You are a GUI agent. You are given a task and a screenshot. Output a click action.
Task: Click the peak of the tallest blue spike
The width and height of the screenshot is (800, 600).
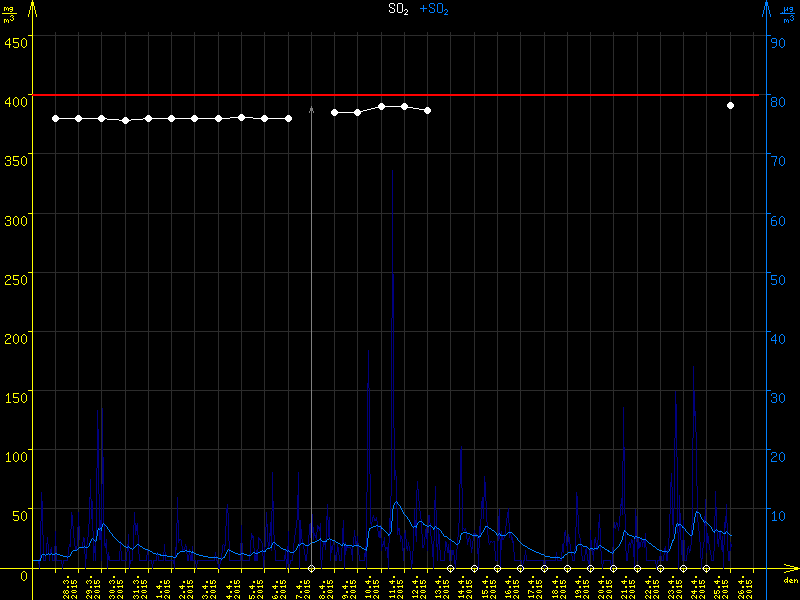click(392, 168)
